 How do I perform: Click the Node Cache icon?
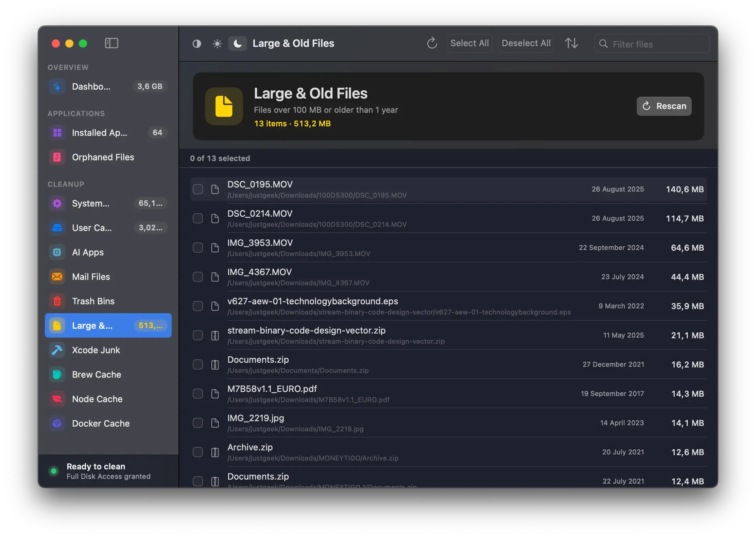[x=57, y=399]
